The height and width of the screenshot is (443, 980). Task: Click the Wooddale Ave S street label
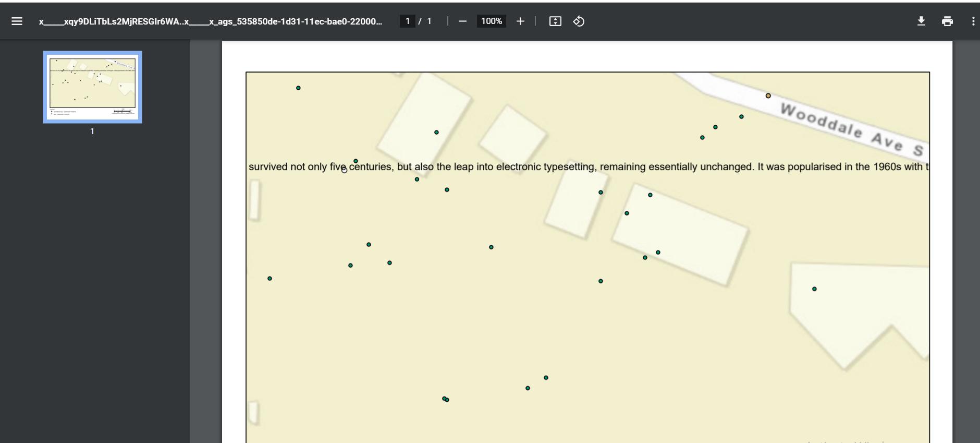[852, 129]
